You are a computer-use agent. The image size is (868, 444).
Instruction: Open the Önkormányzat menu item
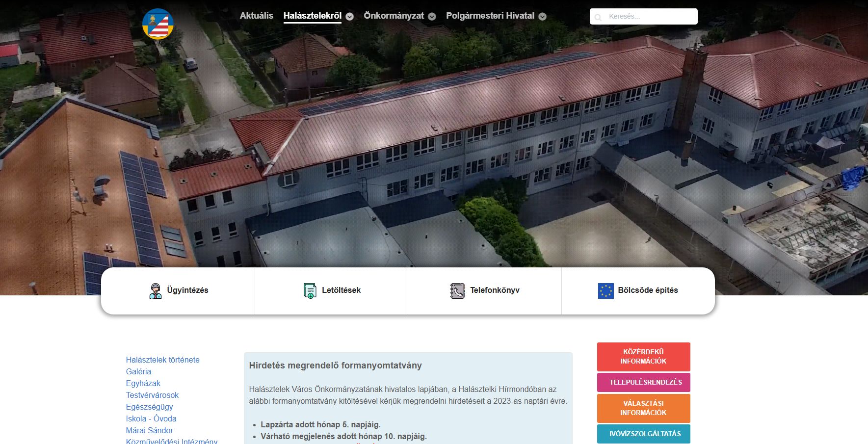coord(394,16)
